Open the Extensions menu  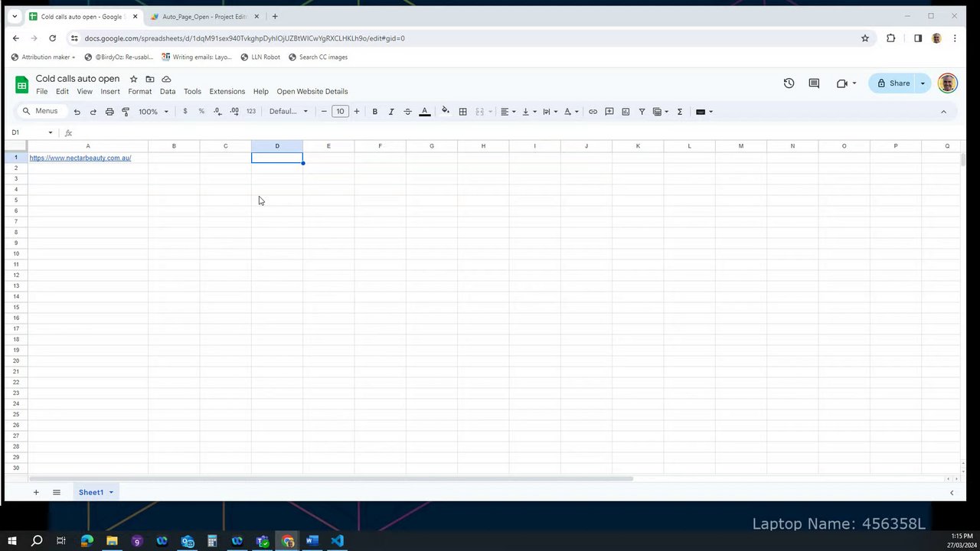(x=227, y=92)
